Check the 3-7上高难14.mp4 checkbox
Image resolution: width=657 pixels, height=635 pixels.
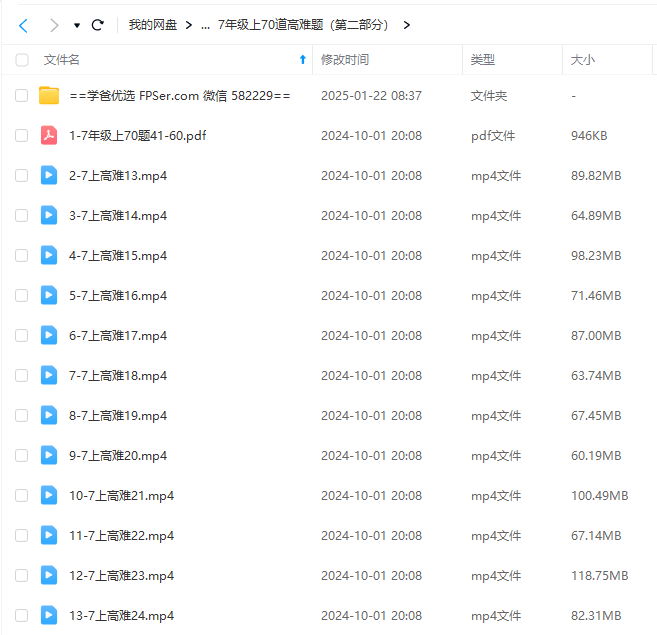pyautogui.click(x=21, y=215)
